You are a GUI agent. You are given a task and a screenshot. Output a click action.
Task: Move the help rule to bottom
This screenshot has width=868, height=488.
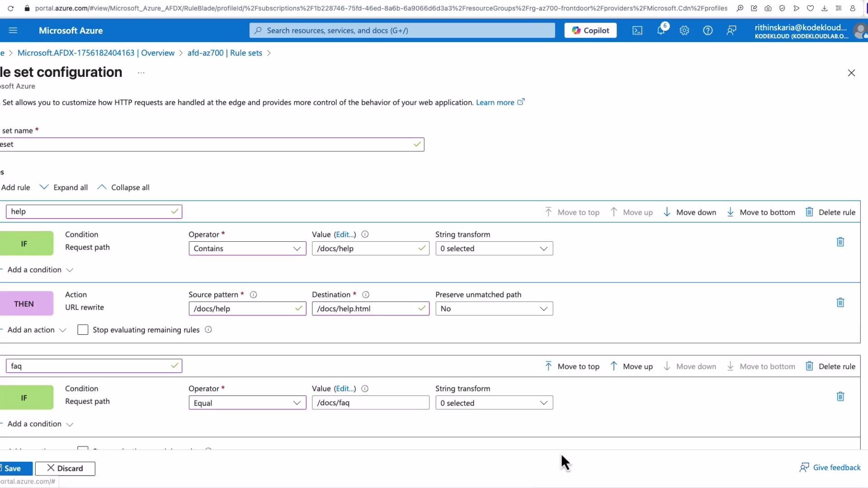click(761, 212)
